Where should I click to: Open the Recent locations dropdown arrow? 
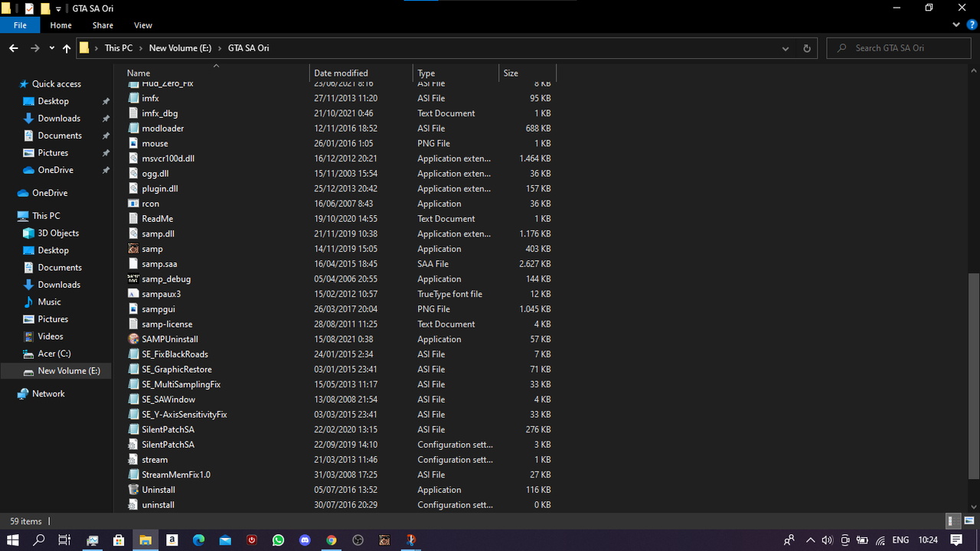tap(51, 48)
